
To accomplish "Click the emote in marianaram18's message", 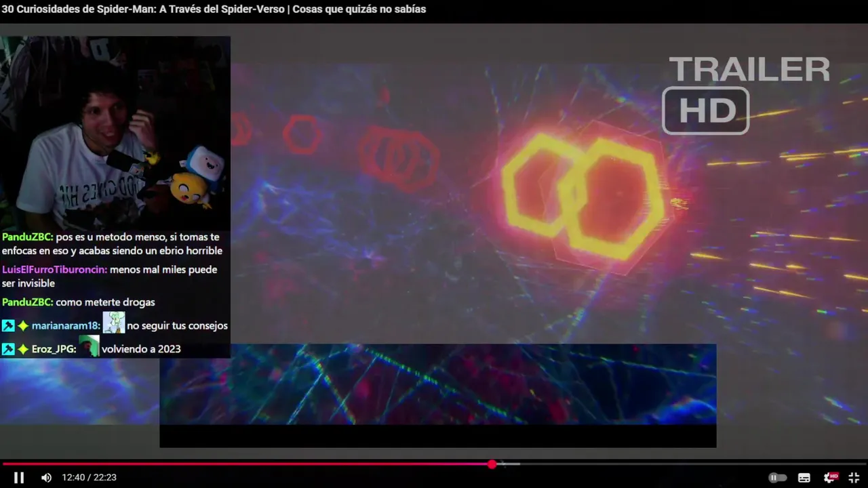I will pos(114,323).
